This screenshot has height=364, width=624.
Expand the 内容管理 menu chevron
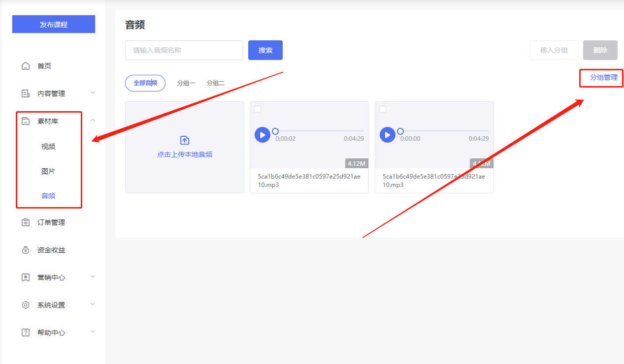coord(93,92)
